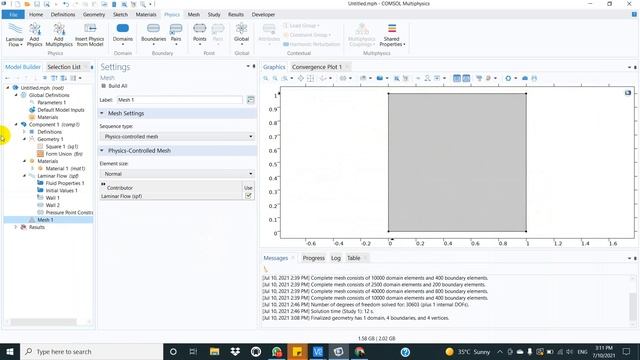Click the Type here to search box

(x=91, y=351)
